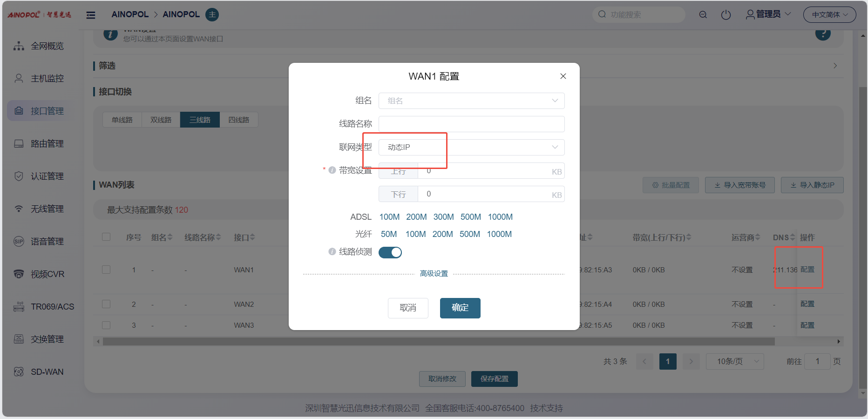Open 无线管理 wireless management in sidebar
Screen dimensions: 868x419
[x=47, y=209]
